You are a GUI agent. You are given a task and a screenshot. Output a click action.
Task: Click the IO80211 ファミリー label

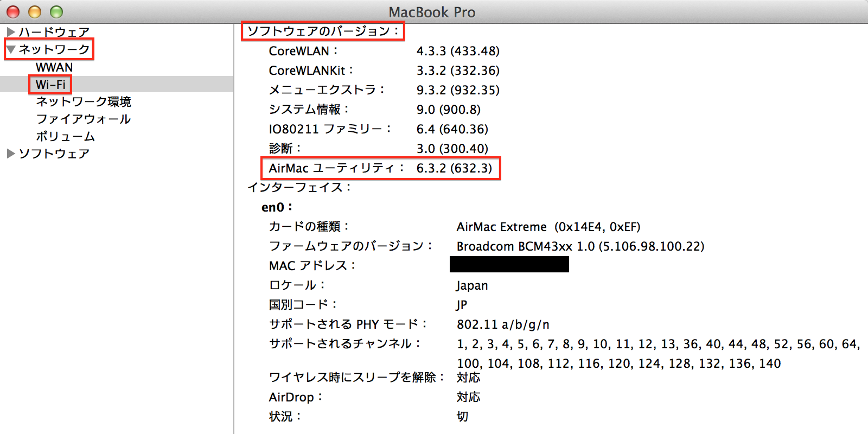coord(330,129)
